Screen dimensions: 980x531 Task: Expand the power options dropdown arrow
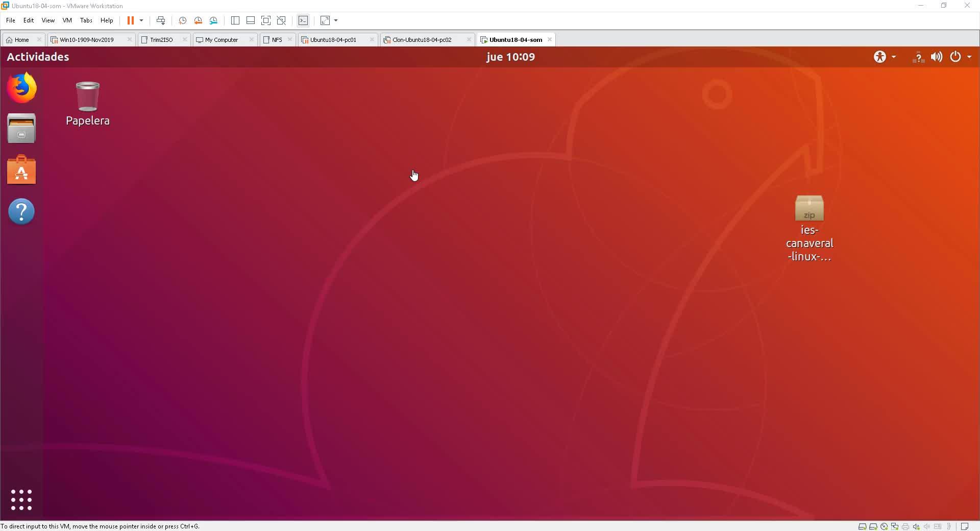coord(141,20)
